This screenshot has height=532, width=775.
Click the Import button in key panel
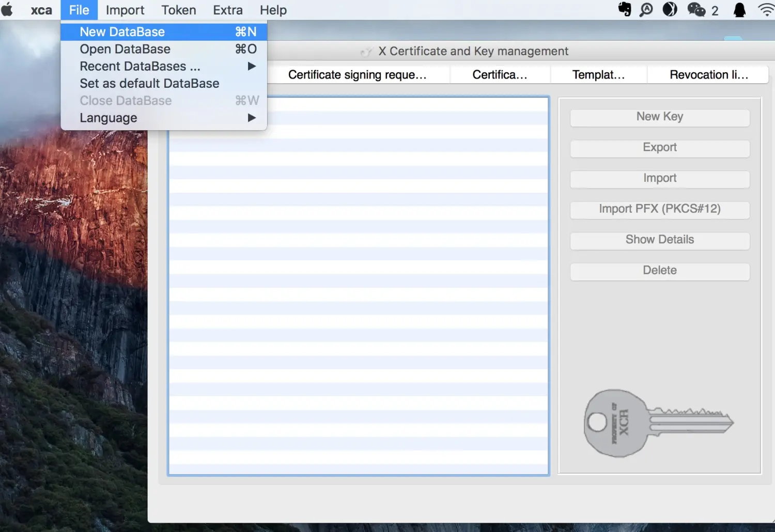pos(660,179)
